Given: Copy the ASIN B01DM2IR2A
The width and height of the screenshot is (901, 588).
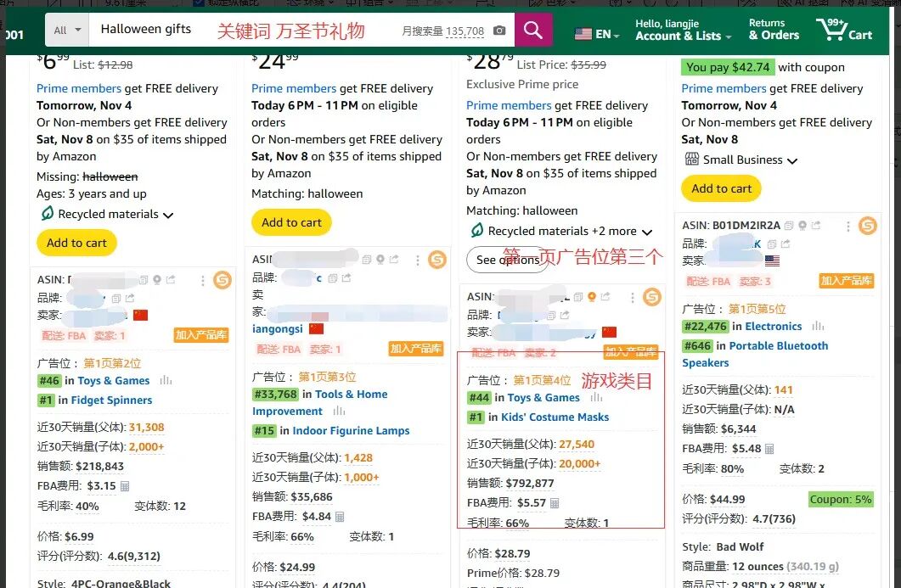Looking at the screenshot, I should pos(789,226).
